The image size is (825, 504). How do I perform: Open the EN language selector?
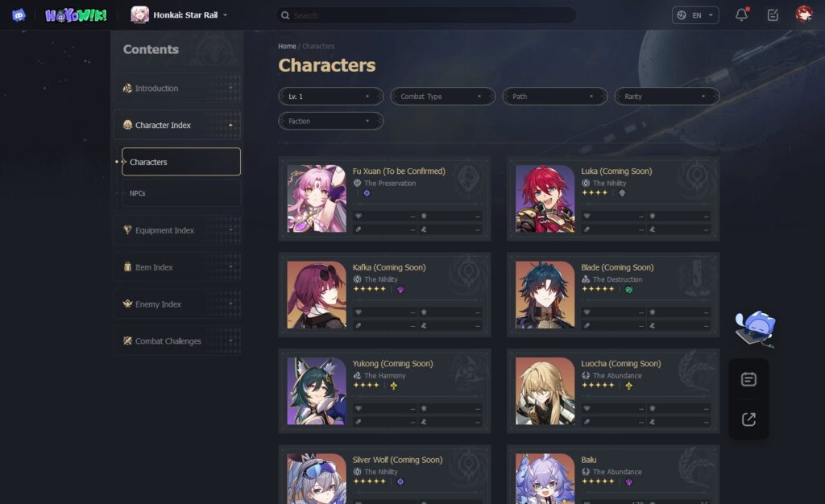click(x=695, y=15)
